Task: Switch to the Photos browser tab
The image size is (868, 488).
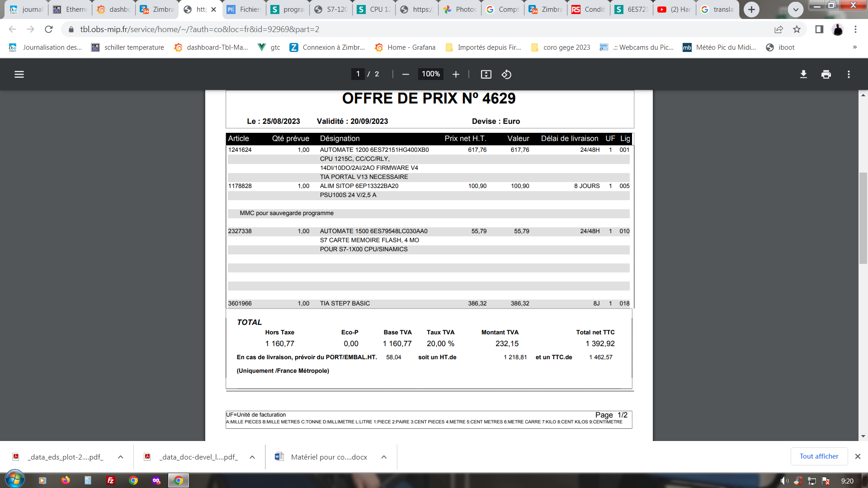Action: tap(460, 9)
